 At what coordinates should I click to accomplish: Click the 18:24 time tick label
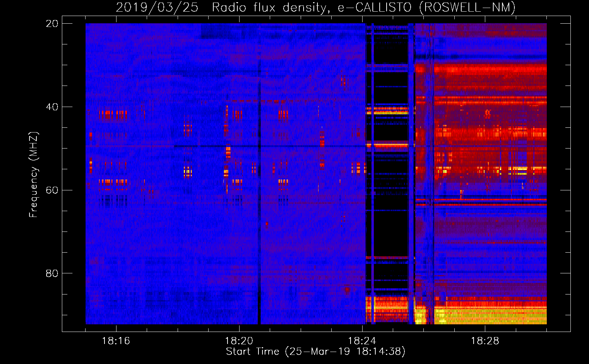(362, 341)
